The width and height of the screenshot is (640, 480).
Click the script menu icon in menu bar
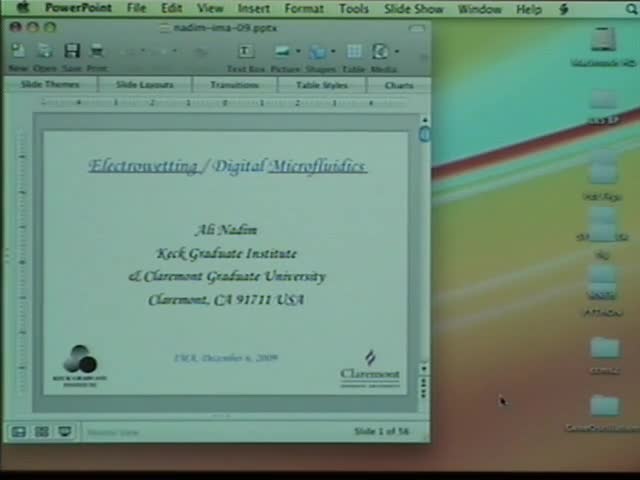pyautogui.click(x=564, y=9)
